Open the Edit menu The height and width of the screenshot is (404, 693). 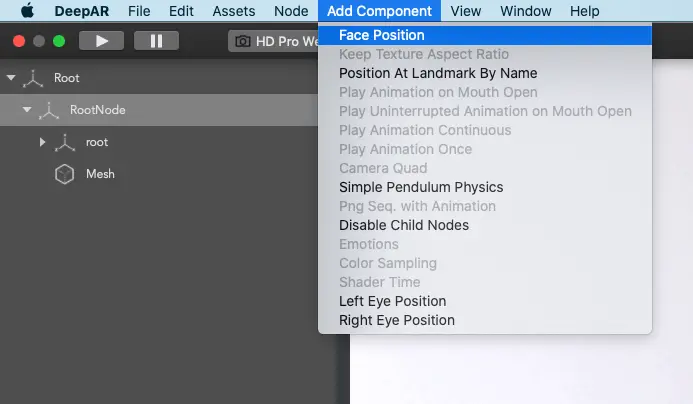coord(181,11)
